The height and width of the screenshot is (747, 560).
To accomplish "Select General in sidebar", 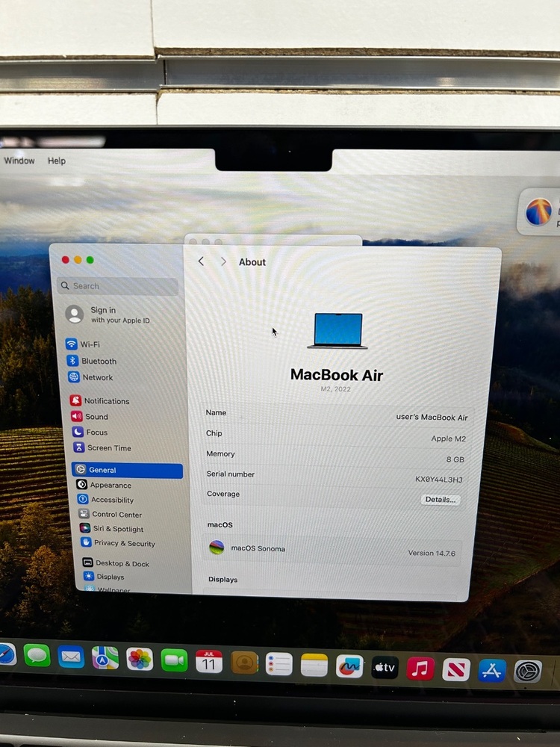I will point(127,470).
